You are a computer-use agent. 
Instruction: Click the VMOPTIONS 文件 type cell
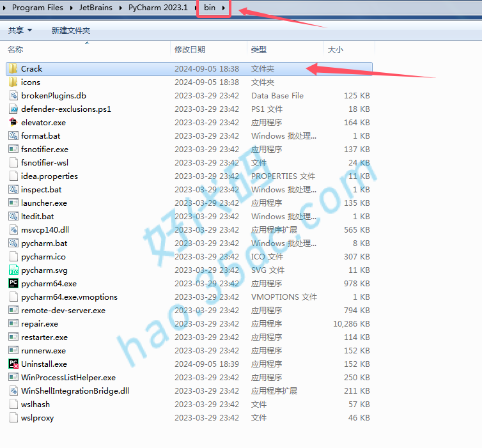pyautogui.click(x=284, y=297)
